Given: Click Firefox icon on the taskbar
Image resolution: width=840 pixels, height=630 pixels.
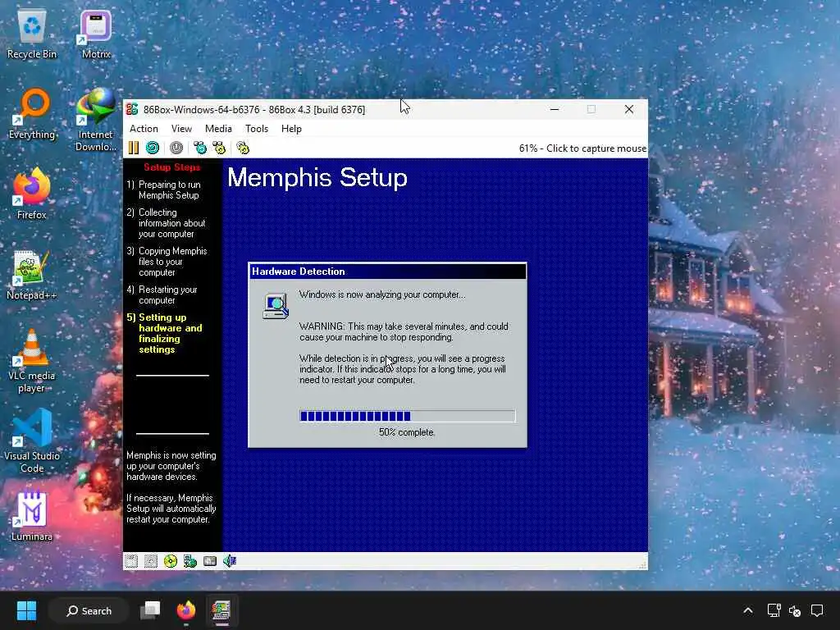Looking at the screenshot, I should [186, 610].
